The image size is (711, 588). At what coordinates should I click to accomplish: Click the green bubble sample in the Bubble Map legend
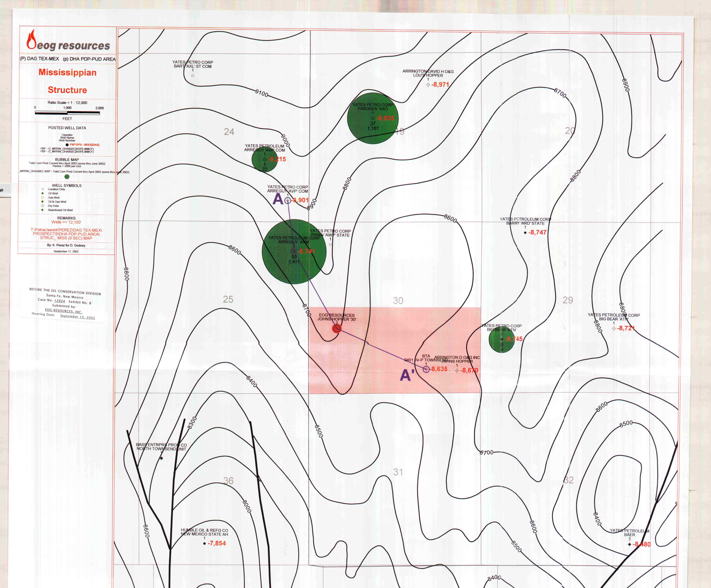pyautogui.click(x=67, y=177)
